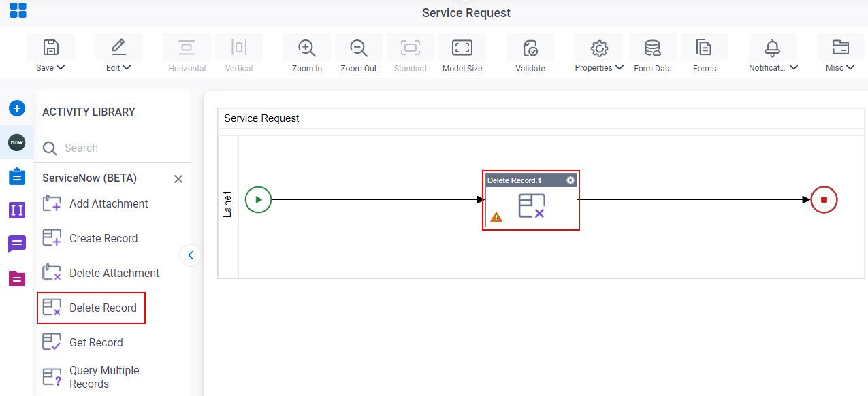Select the magenta document folder sidebar icon
868x396 pixels.
(17, 278)
